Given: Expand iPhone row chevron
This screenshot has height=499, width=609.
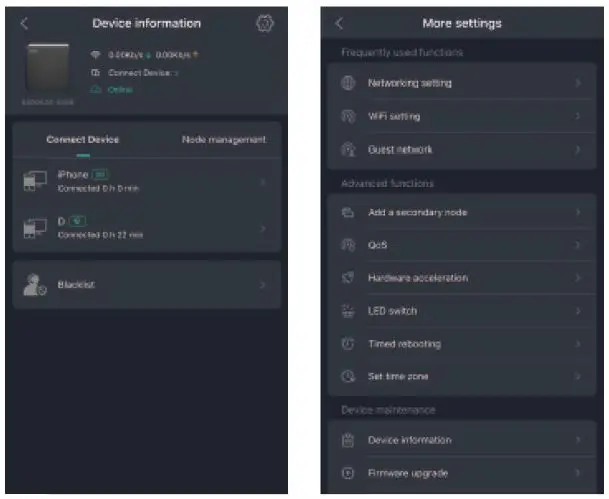Looking at the screenshot, I should coord(263,182).
